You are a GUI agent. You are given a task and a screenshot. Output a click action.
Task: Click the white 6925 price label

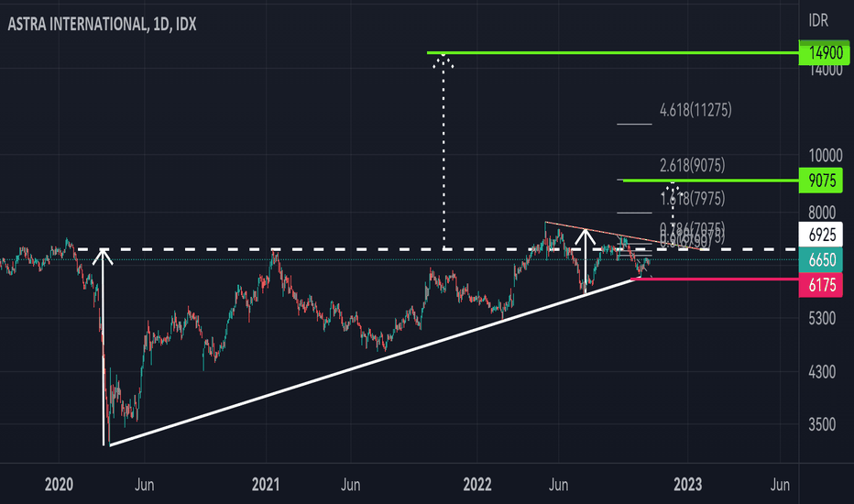[820, 235]
